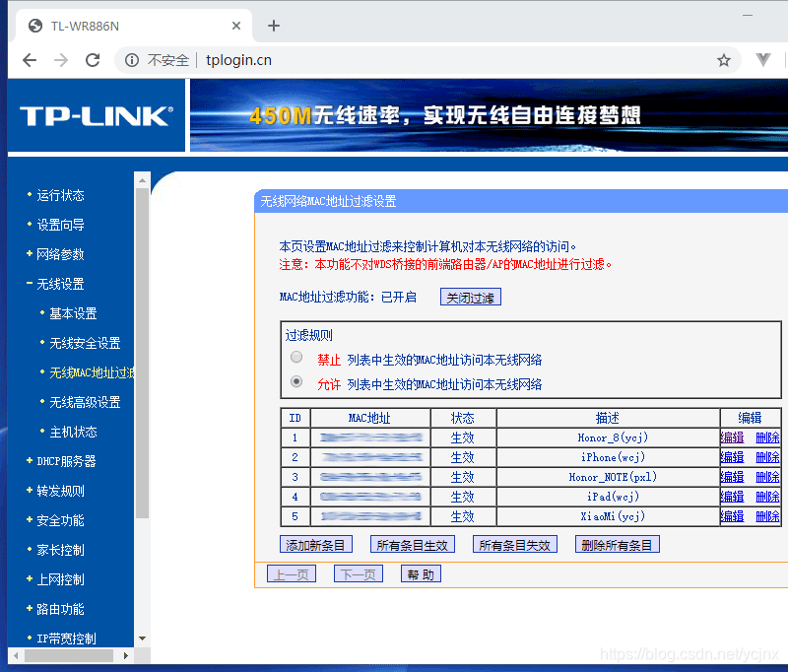Open the 家长控制 menu item
Viewport: 788px width, 672px height.
pyautogui.click(x=60, y=550)
